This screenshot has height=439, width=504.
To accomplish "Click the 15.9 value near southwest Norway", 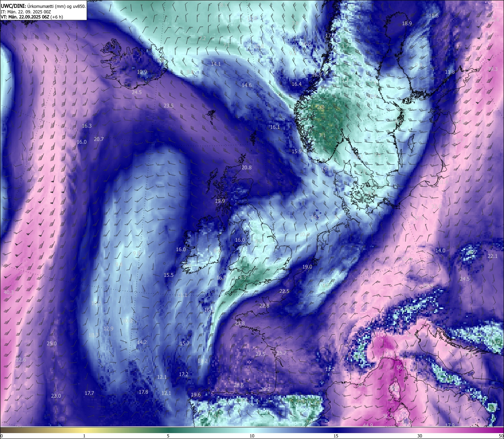I will pyautogui.click(x=296, y=151).
